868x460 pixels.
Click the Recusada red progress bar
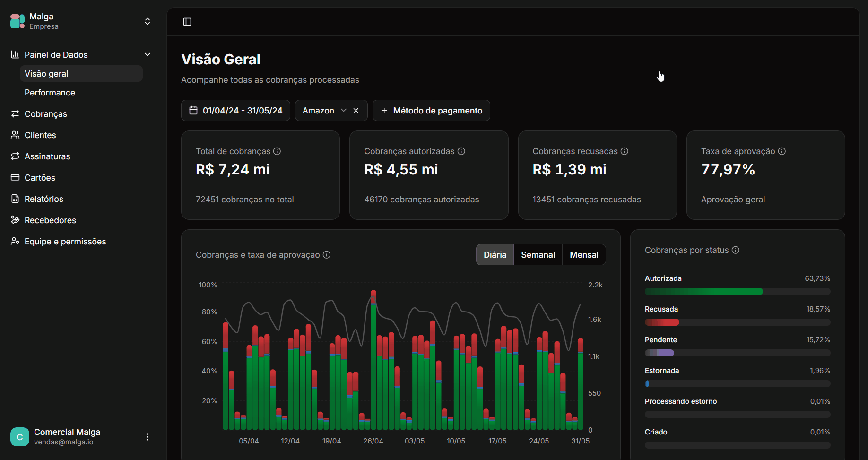coord(662,322)
